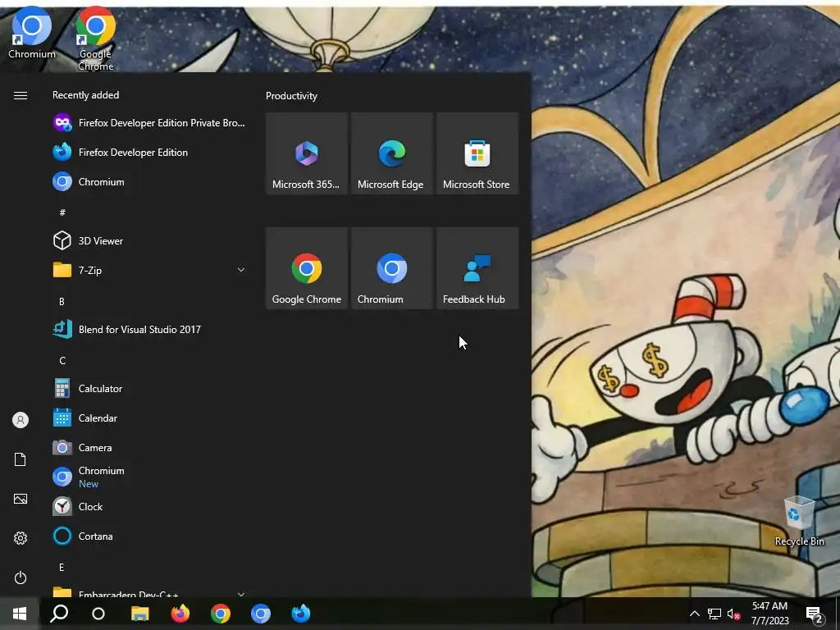The image size is (840, 630).
Task: Open the user account icon in Start sidebar
Action: 21,420
